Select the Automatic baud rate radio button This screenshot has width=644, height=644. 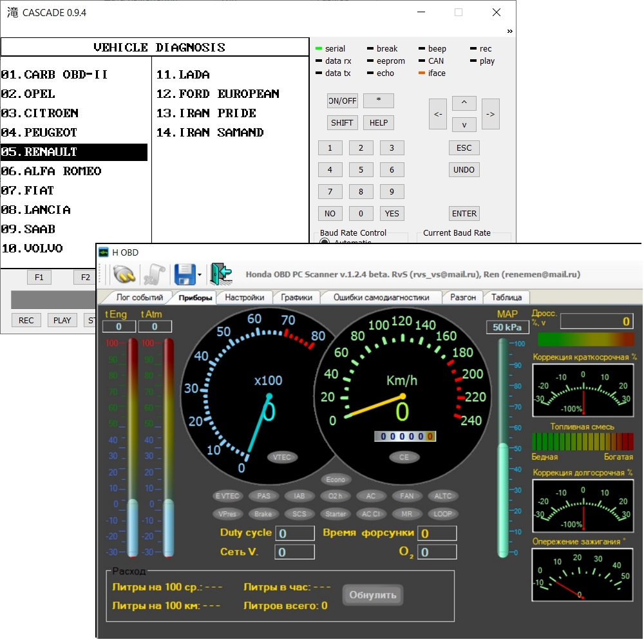[x=325, y=243]
